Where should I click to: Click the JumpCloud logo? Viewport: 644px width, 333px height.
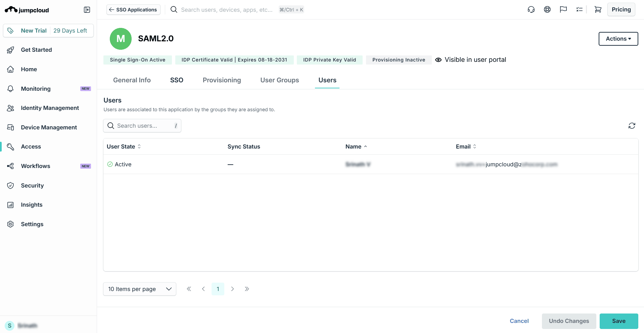pos(27,10)
